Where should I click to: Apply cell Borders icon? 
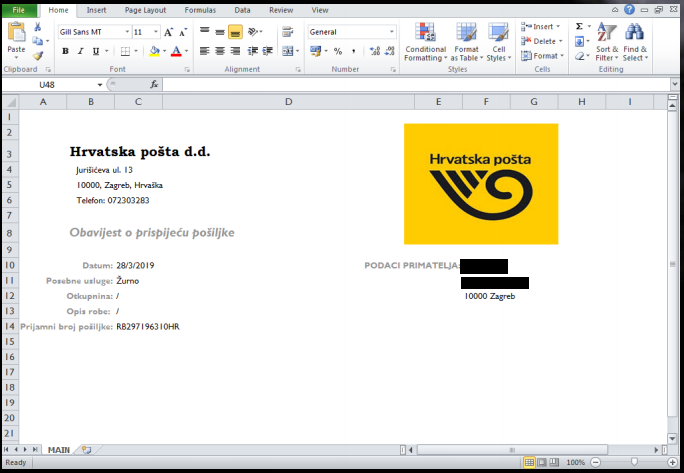(x=126, y=51)
